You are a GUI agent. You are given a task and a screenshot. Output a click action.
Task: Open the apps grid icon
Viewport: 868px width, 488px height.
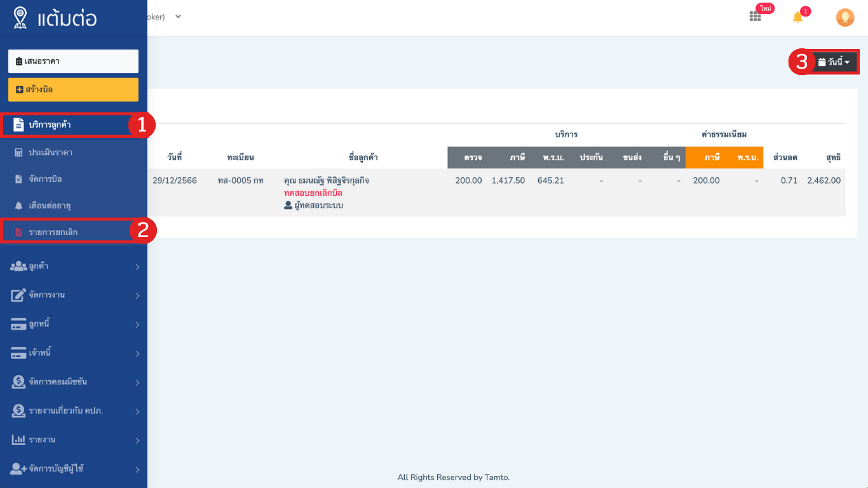[755, 17]
